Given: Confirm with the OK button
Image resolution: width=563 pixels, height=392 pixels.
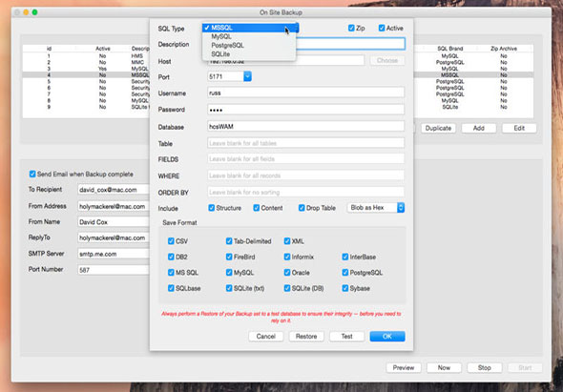Looking at the screenshot, I should point(387,337).
